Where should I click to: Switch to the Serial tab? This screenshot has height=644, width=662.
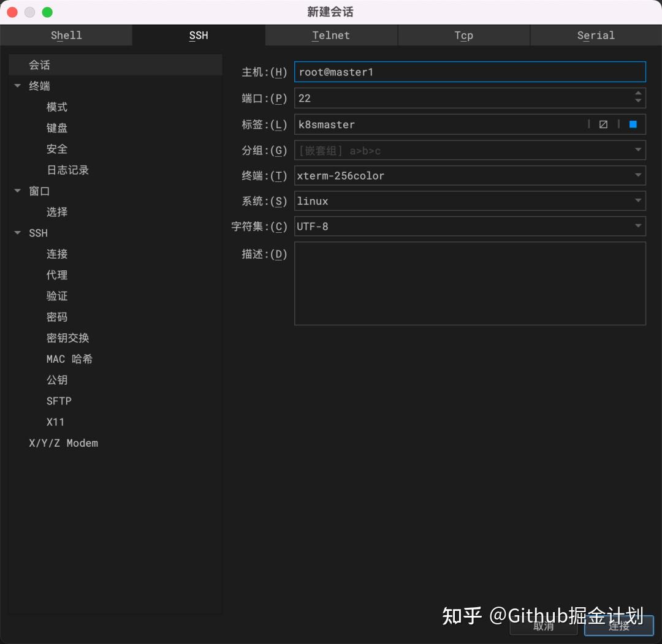click(x=596, y=36)
